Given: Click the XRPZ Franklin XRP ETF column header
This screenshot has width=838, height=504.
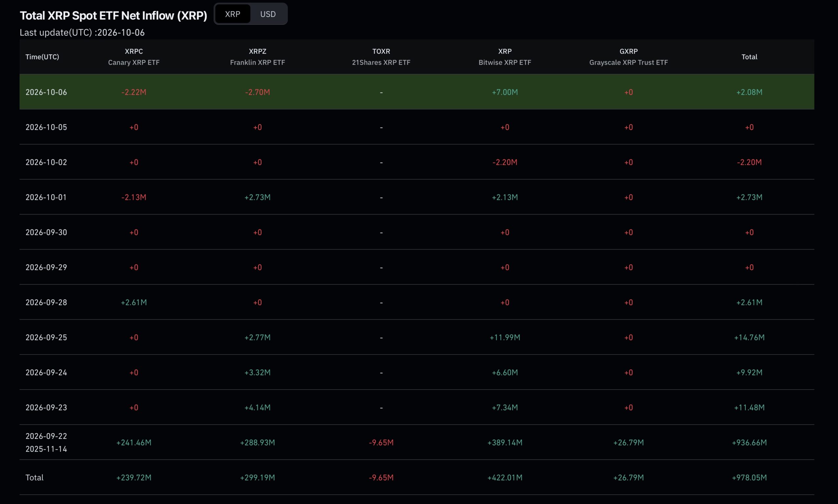Looking at the screenshot, I should click(257, 57).
